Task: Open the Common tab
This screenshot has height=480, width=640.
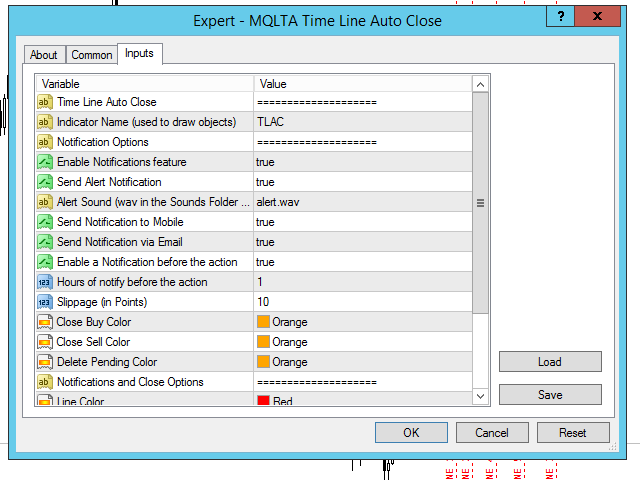Action: (92, 55)
